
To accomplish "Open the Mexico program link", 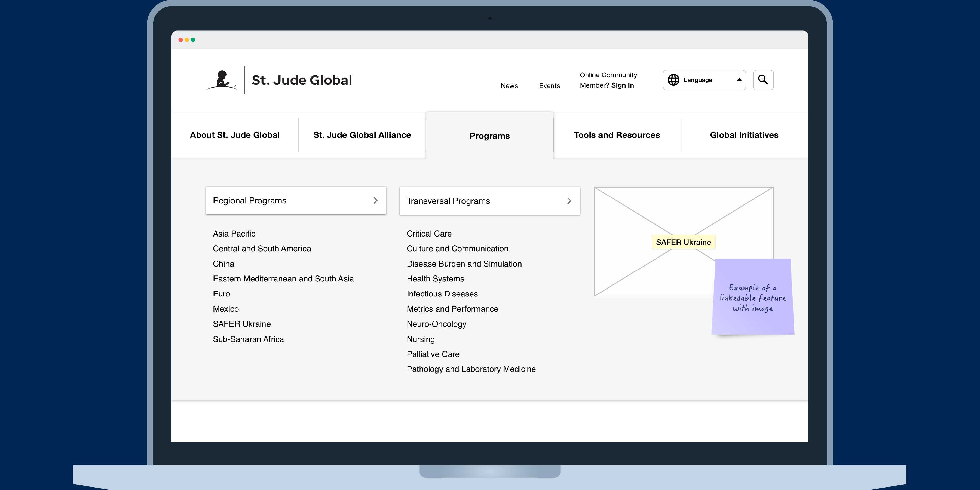I will pos(226,309).
